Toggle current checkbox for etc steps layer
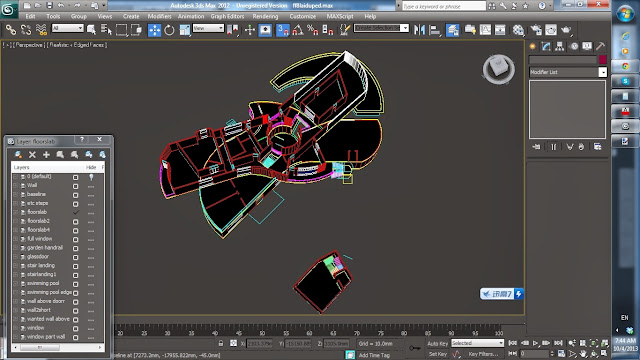The width and height of the screenshot is (640, 360). [76, 204]
